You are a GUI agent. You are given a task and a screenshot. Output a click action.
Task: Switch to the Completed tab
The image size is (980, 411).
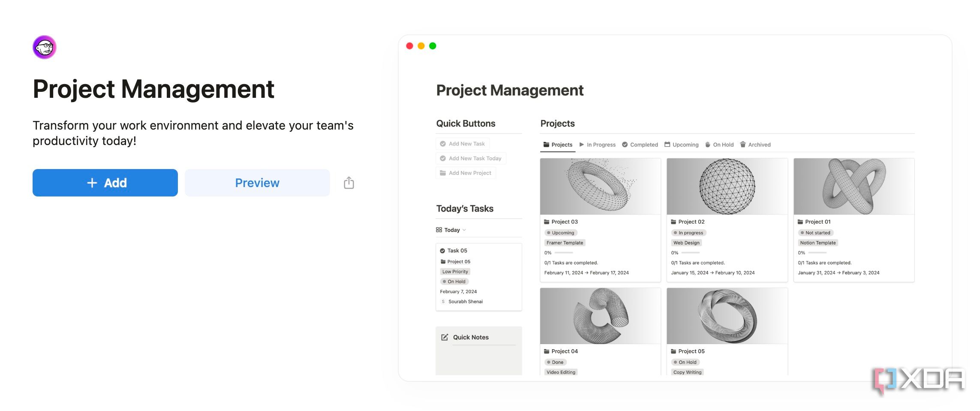(x=640, y=145)
